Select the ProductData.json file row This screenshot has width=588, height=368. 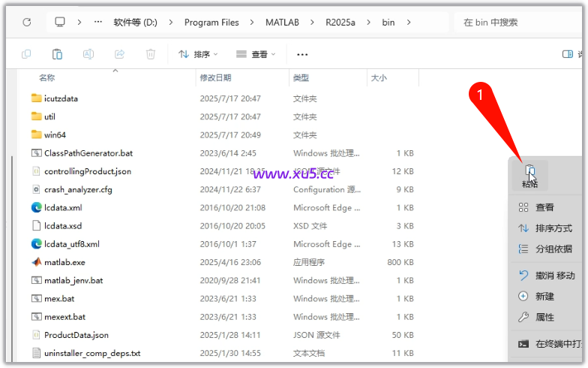pyautogui.click(x=76, y=335)
